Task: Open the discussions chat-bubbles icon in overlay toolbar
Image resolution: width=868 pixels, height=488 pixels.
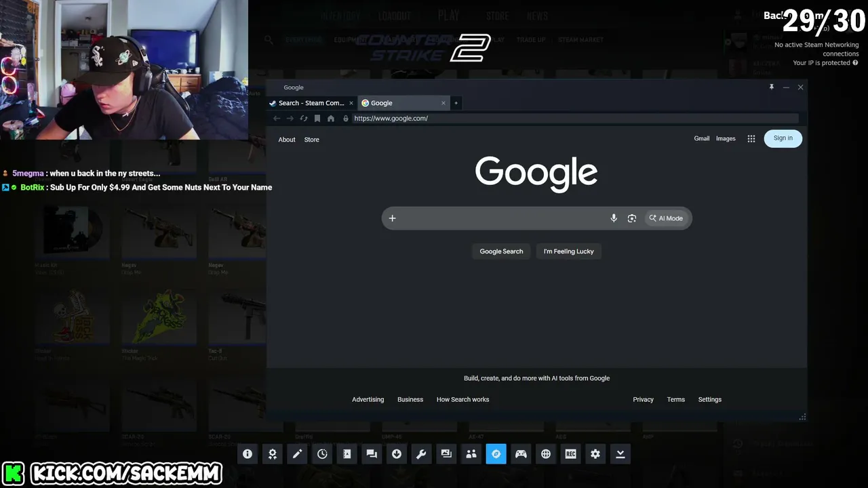Action: tap(372, 454)
